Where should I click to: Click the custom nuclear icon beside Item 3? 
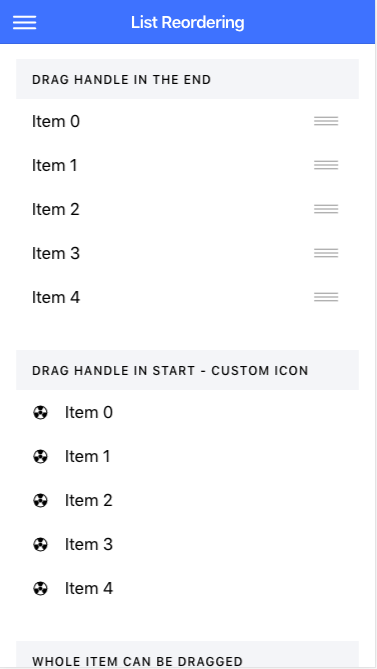[x=40, y=544]
